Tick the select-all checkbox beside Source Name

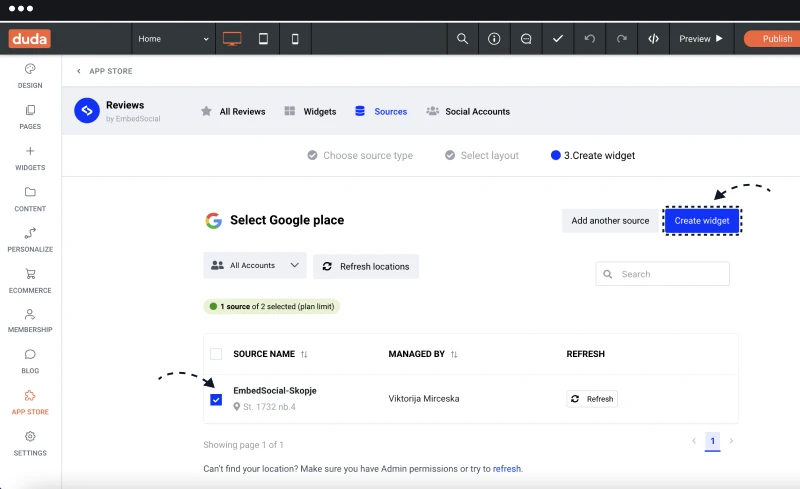click(216, 354)
